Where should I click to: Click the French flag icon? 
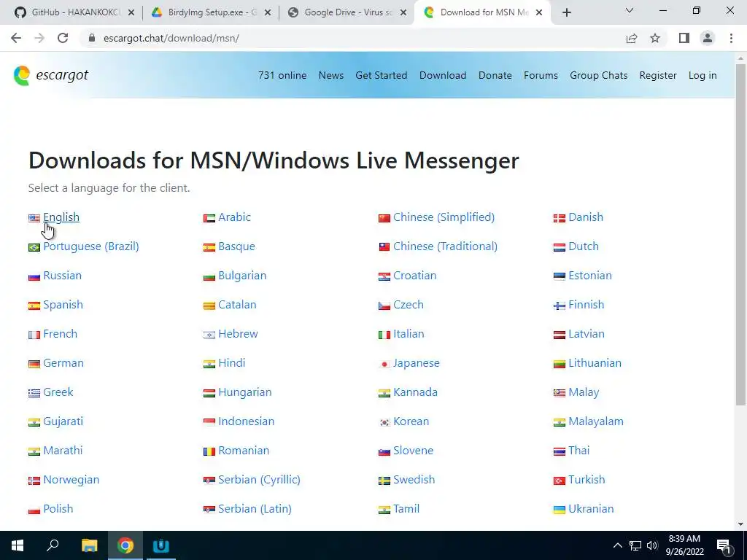34,335
